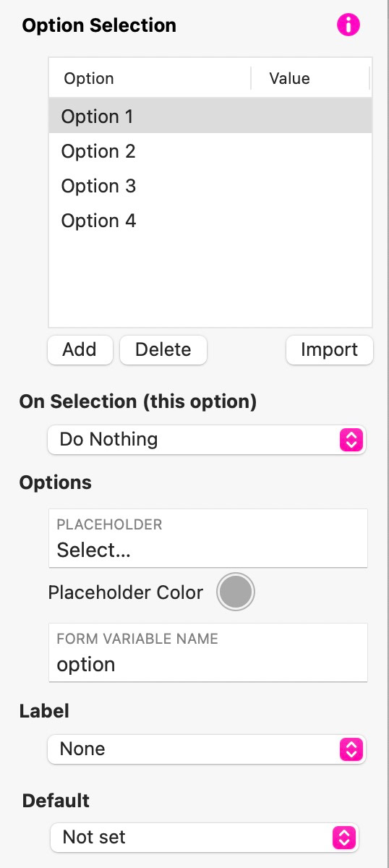
Task: Select Option 2 in the list
Action: 210,151
